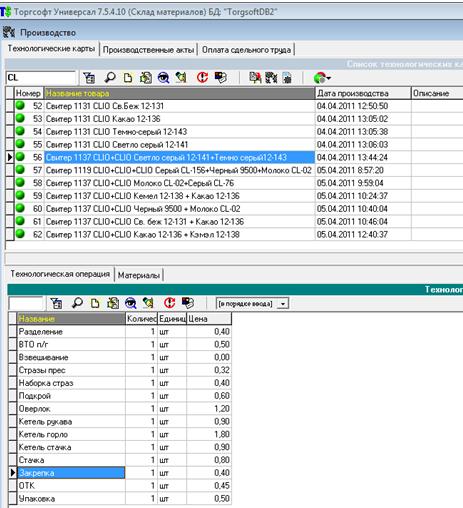463x508 pixels.
Task: Click the red refresh icon in upper toolbar
Action: pyautogui.click(x=202, y=78)
